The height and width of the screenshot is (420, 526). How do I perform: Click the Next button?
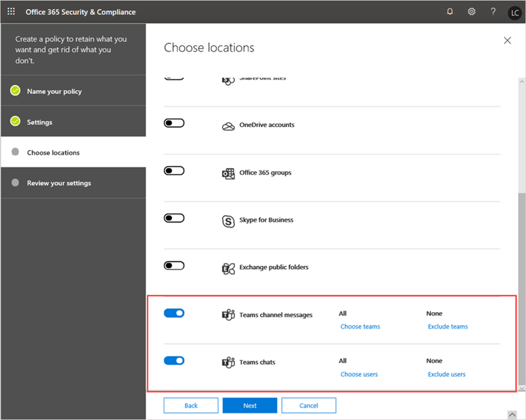[x=250, y=405]
